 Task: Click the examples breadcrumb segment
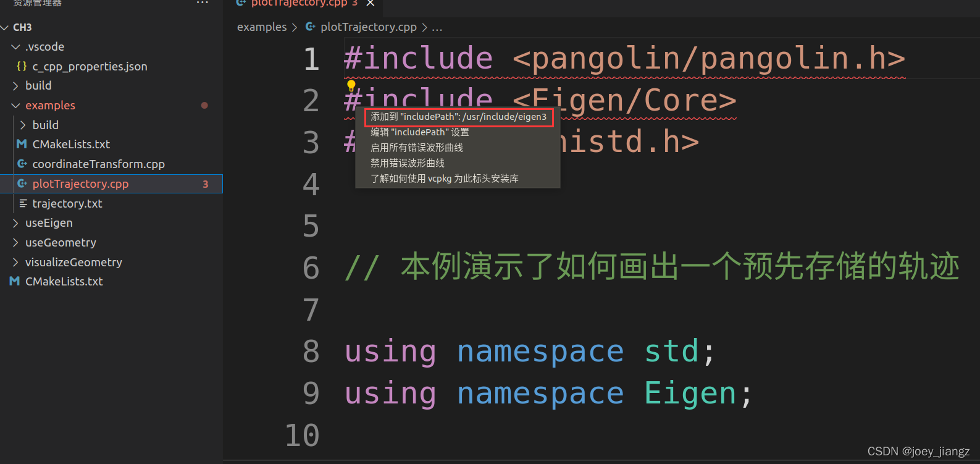coord(262,27)
